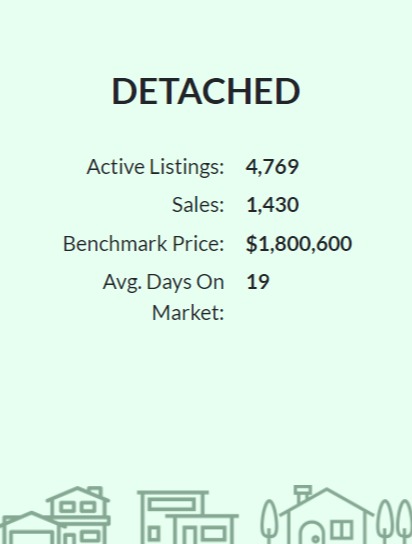Click the Avg. Days On Market label

[x=163, y=297]
